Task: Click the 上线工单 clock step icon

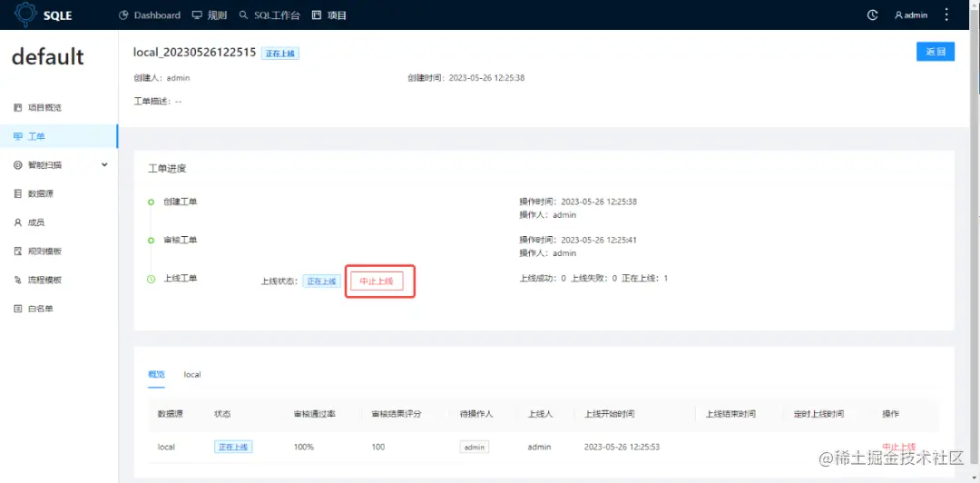Action: point(151,279)
